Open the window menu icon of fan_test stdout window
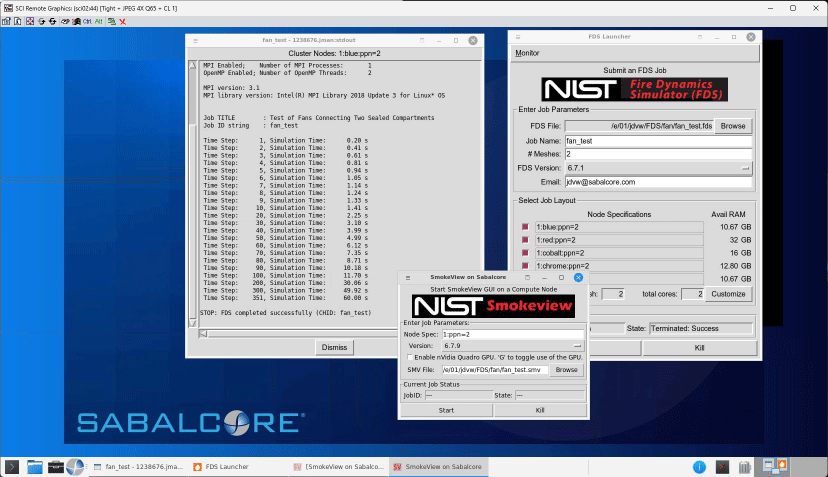This screenshot has height=477, width=828. 195,41
